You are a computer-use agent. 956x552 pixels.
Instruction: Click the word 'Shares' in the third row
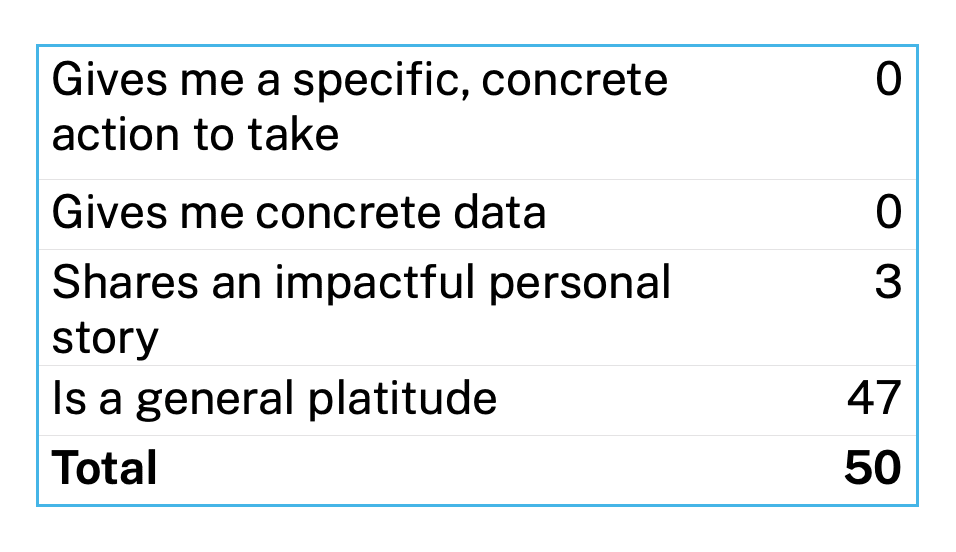click(126, 282)
